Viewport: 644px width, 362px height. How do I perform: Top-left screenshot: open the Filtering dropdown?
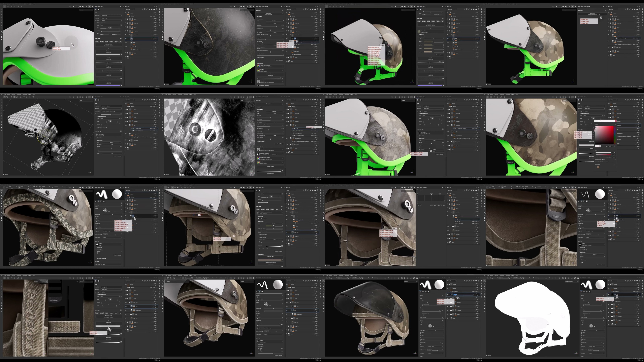pos(111,18)
